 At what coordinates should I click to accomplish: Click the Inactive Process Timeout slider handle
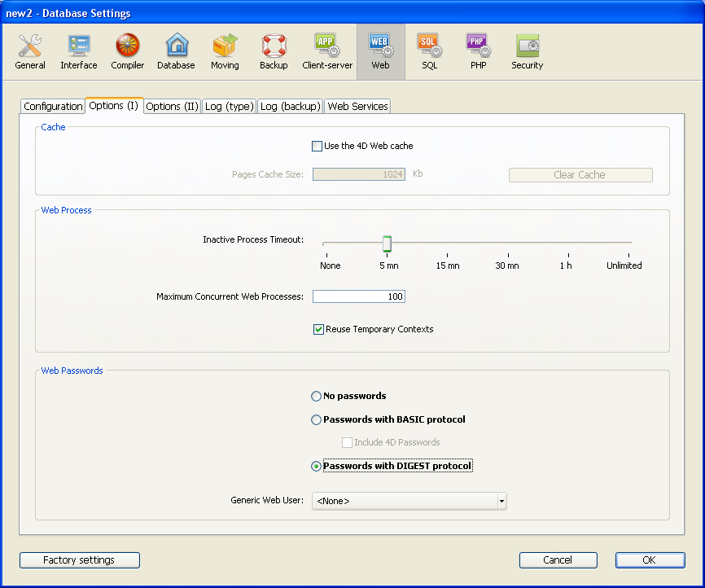click(388, 244)
